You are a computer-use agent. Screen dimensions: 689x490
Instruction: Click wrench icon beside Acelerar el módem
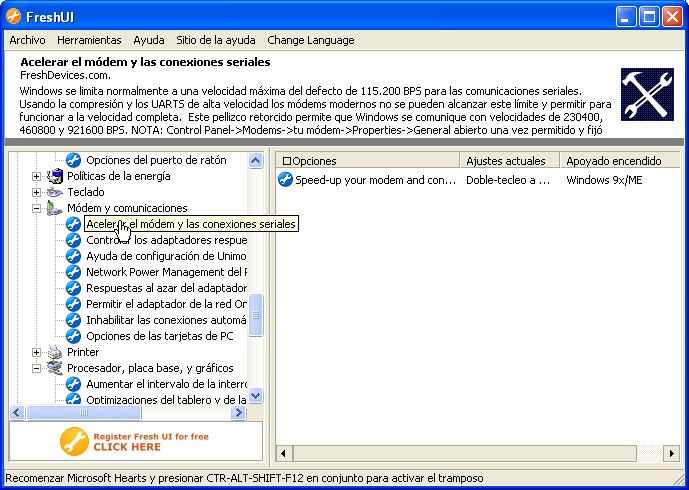pos(73,224)
